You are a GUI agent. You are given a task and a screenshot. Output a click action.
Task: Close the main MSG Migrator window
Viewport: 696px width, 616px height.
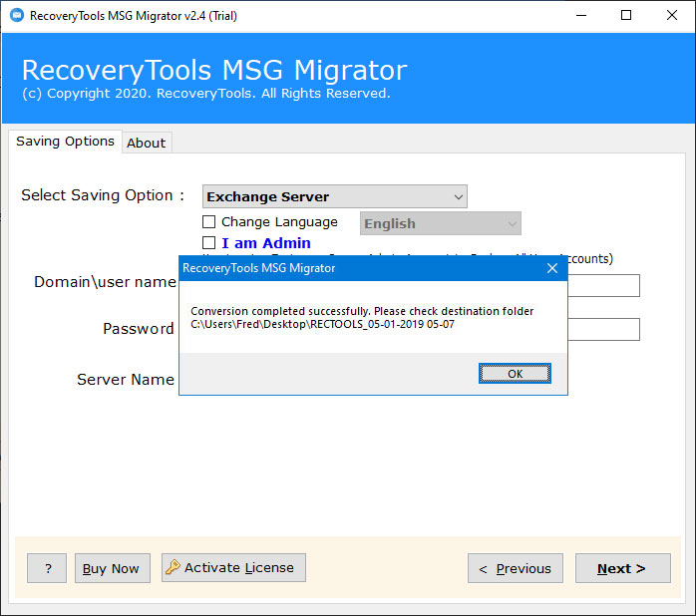click(672, 16)
